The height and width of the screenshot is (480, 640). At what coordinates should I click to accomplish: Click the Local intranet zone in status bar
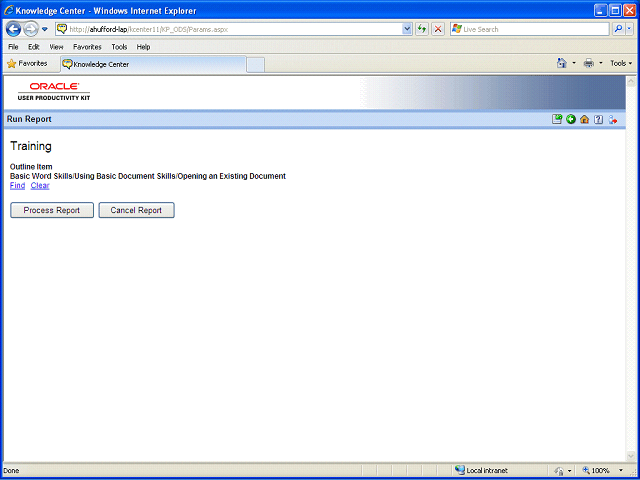pyautogui.click(x=481, y=471)
